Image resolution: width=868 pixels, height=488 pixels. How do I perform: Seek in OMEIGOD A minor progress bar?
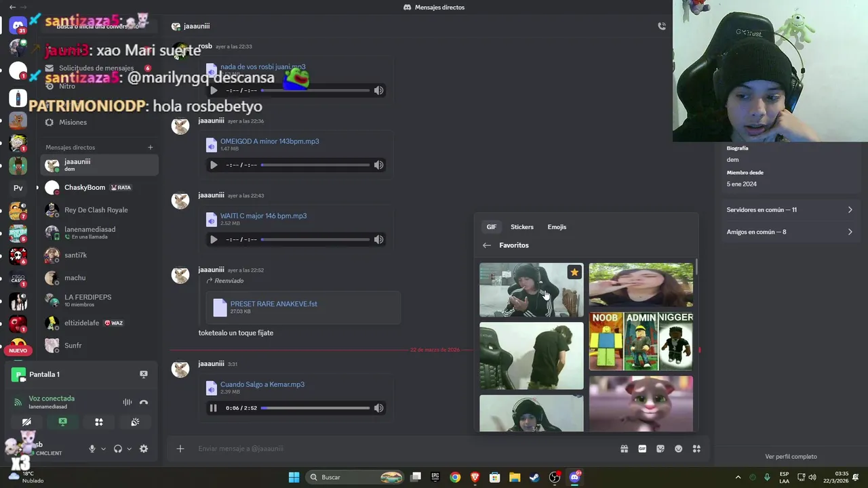[x=315, y=165]
